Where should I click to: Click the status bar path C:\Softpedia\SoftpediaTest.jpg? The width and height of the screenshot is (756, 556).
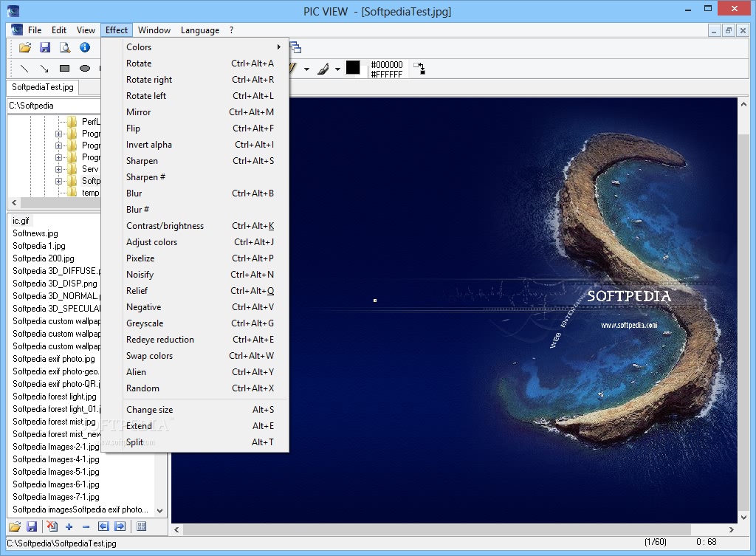[62, 543]
